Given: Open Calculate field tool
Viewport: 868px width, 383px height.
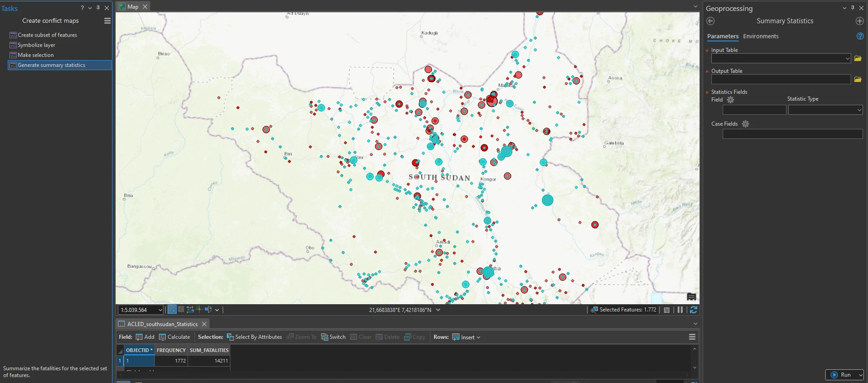Looking at the screenshot, I should click(174, 337).
